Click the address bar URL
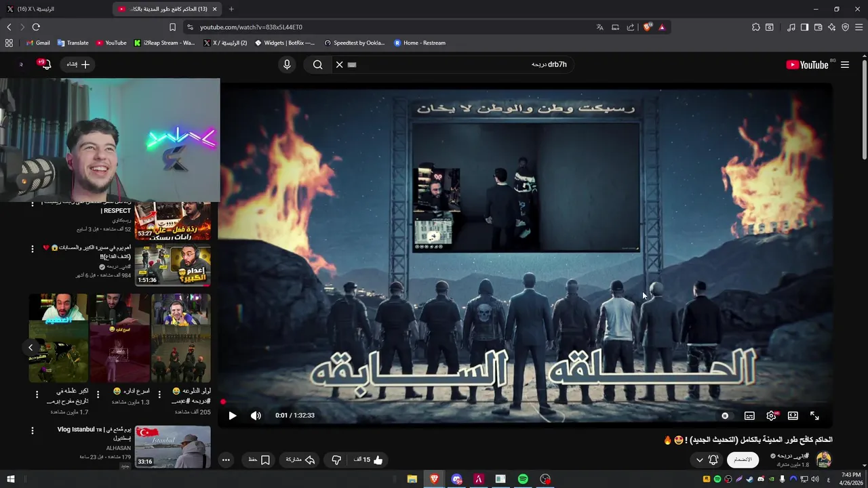 [251, 27]
